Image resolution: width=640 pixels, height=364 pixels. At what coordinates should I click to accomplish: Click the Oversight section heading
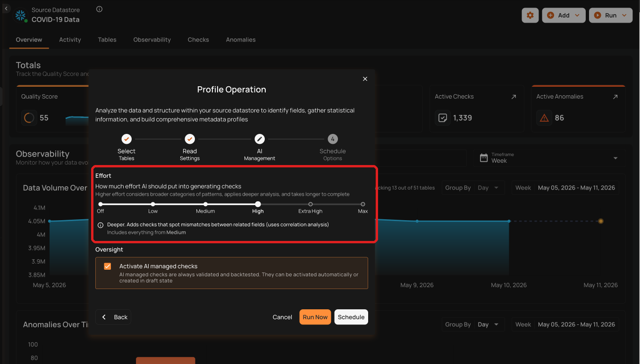coord(109,249)
